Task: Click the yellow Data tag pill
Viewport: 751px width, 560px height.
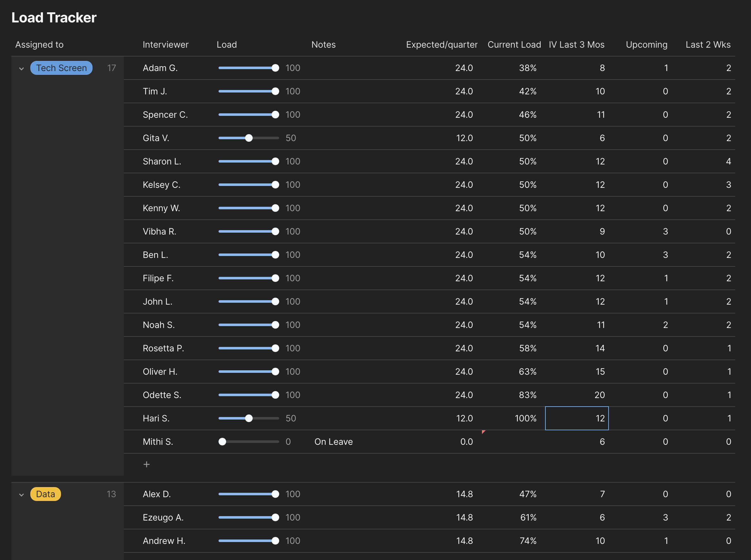Action: (x=45, y=494)
